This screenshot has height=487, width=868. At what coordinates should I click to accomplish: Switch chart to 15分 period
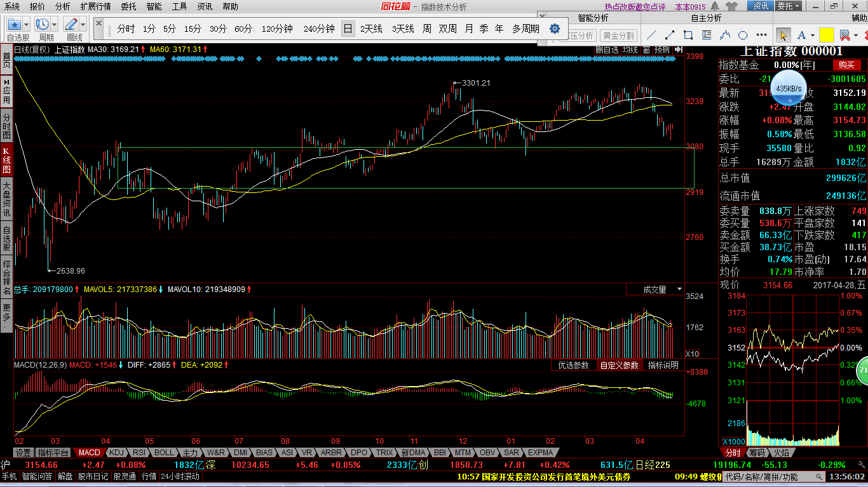click(193, 29)
